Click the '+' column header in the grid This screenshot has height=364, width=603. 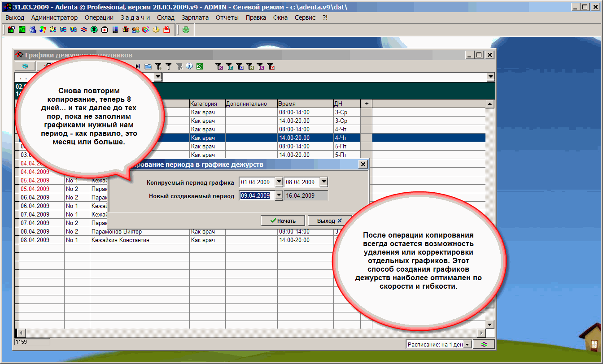tap(366, 104)
